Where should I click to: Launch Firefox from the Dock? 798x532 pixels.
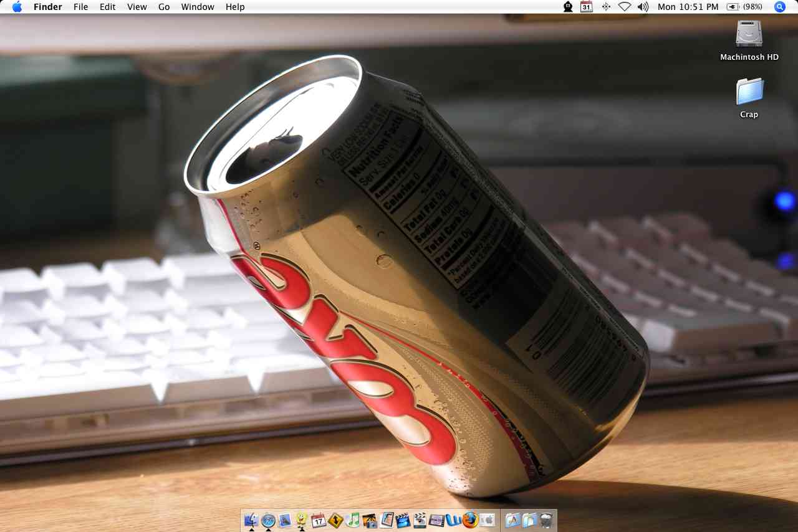click(x=470, y=520)
